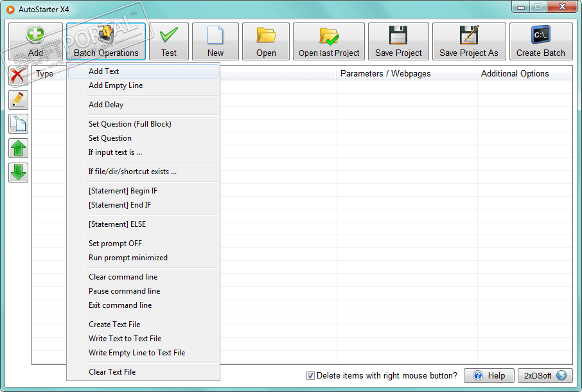This screenshot has height=392, width=582.
Task: Move item up with green arrow
Action: point(18,148)
